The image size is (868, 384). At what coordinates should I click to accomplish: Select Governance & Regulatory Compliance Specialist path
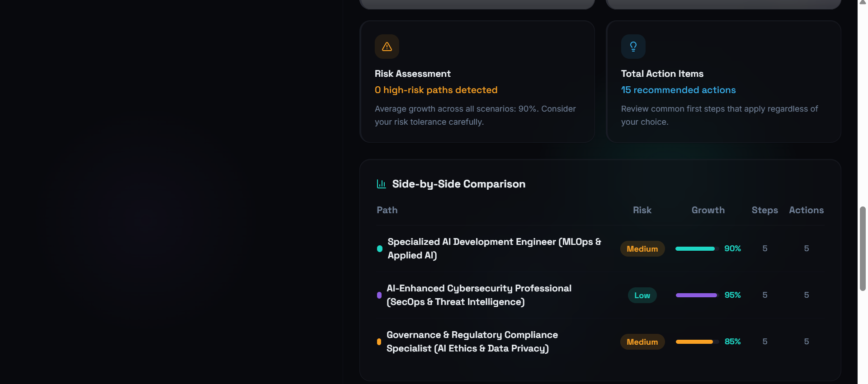[x=472, y=342]
